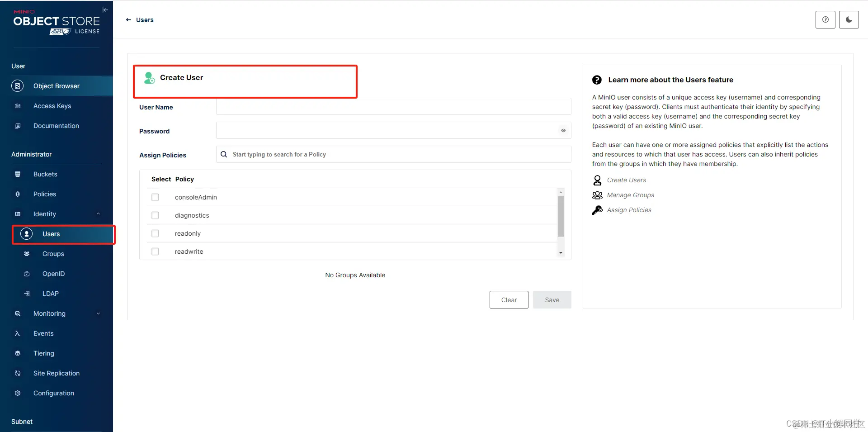Image resolution: width=868 pixels, height=432 pixels.
Task: Open Configuration menu item
Action: point(57,393)
